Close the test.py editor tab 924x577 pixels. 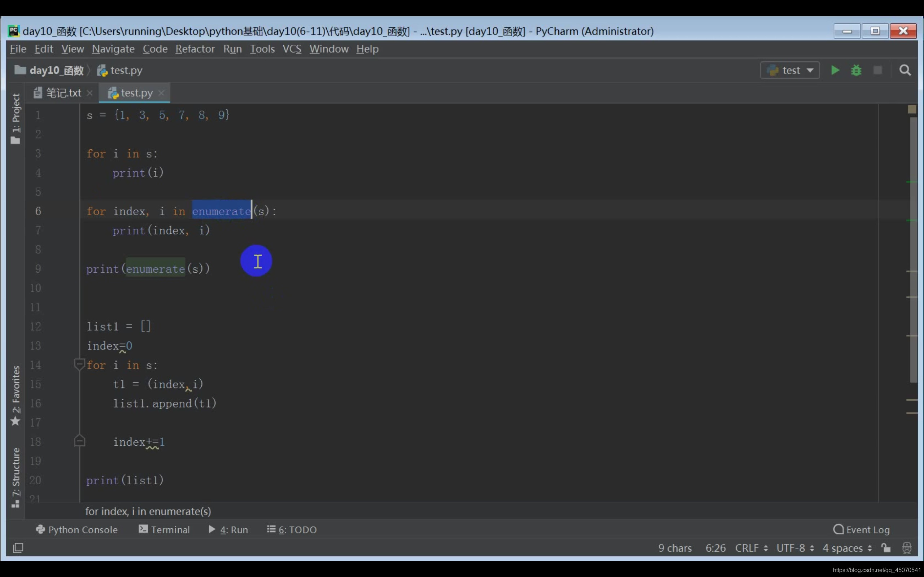pos(161,93)
